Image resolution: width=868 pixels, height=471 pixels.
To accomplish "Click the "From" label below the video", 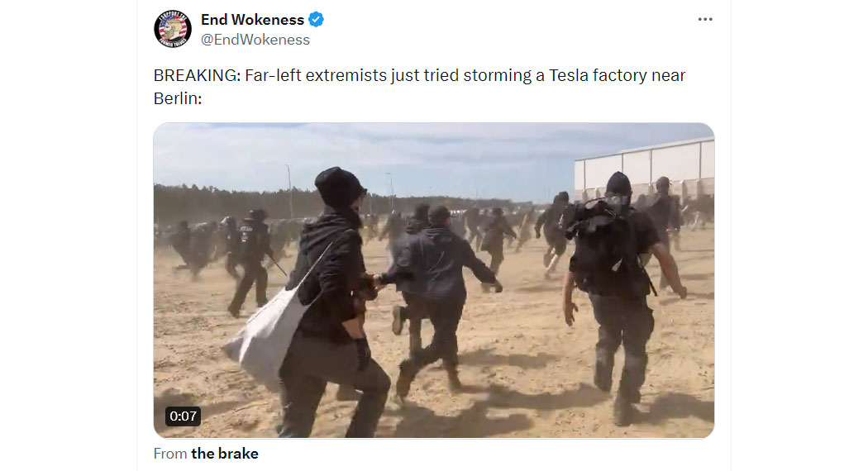I will (x=170, y=454).
